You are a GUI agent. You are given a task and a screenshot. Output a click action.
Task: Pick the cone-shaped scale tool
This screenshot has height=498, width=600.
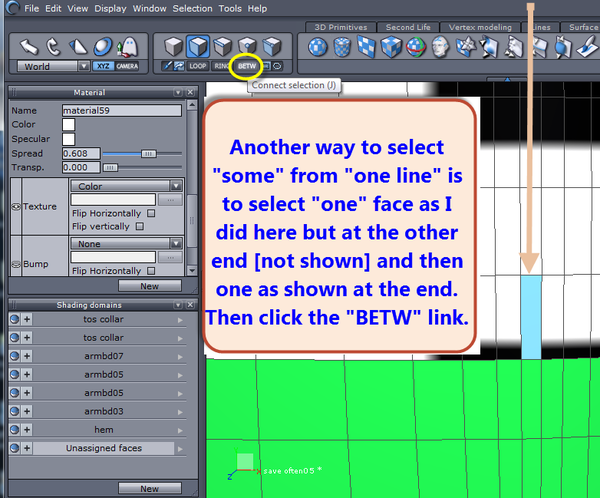click(x=78, y=47)
